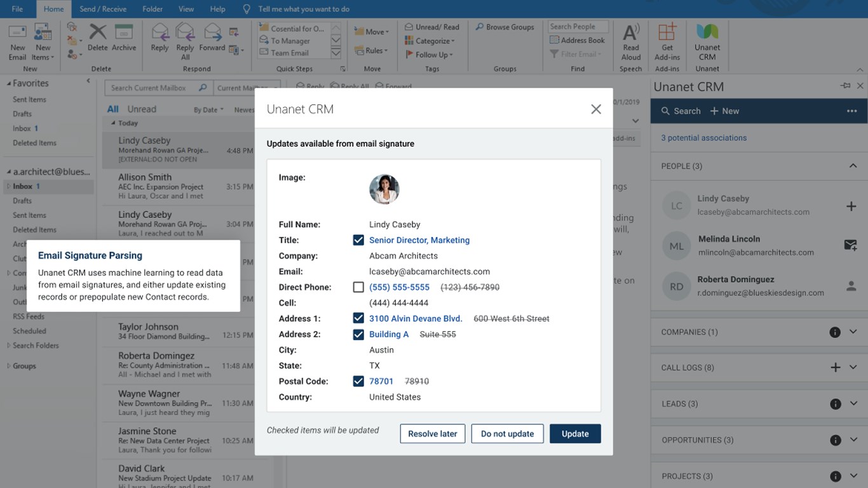Switch to the Folder tab
Viewport: 868px width, 488px height.
click(x=152, y=9)
